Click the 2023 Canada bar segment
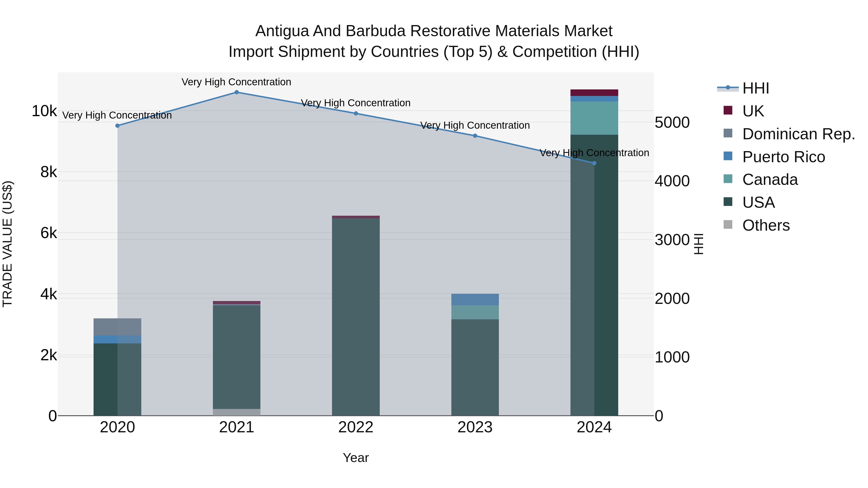 475,312
